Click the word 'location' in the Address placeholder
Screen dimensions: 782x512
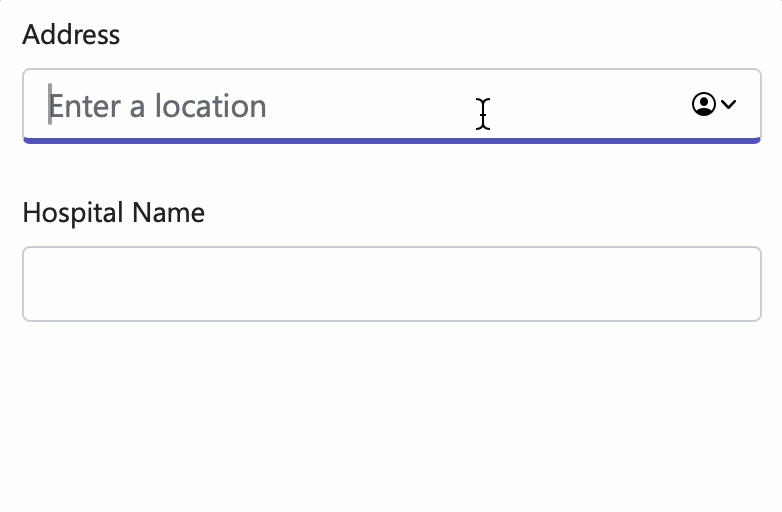(x=210, y=106)
